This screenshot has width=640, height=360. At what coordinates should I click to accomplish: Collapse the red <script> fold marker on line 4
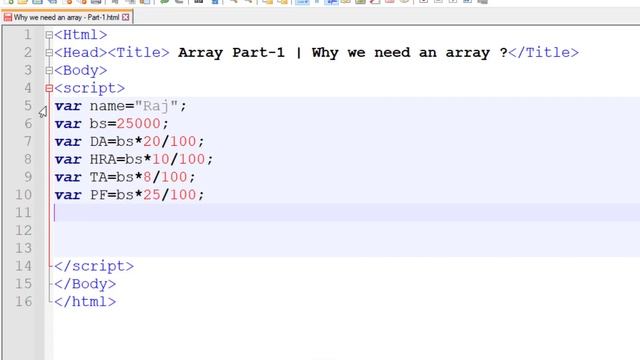pos(49,88)
